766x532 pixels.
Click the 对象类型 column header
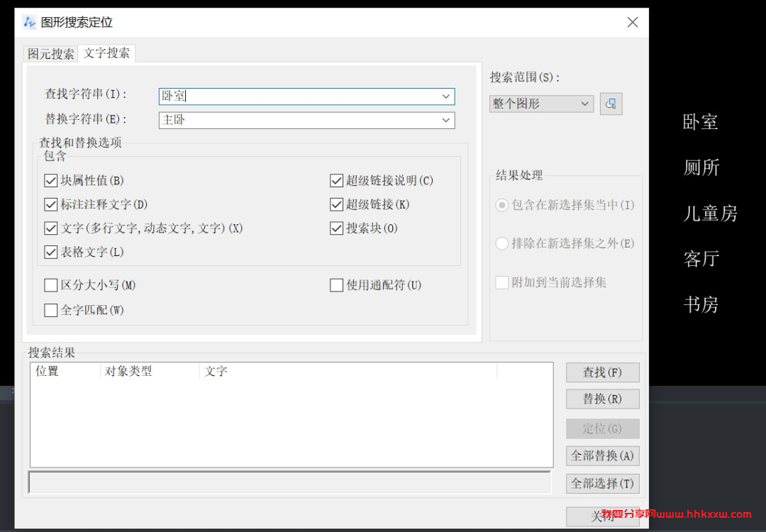point(150,371)
